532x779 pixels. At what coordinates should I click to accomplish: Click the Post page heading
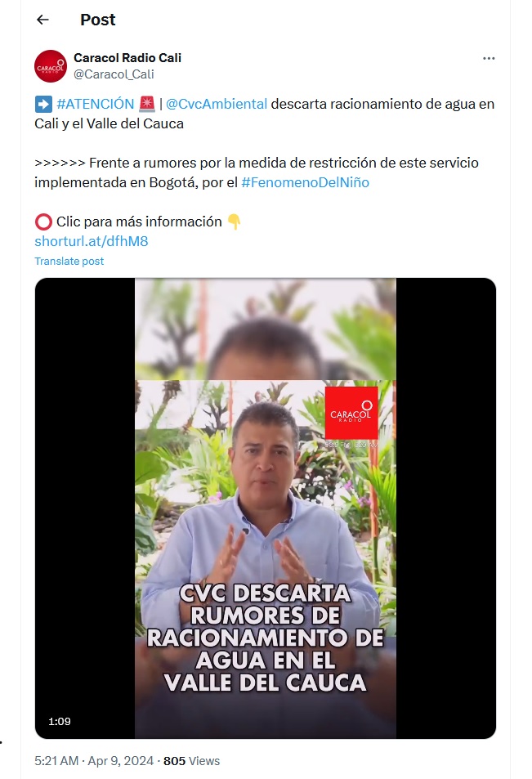point(98,20)
